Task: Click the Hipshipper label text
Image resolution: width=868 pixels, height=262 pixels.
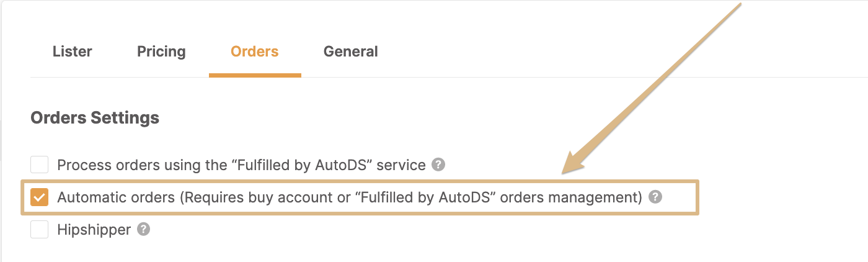Action: 94,230
